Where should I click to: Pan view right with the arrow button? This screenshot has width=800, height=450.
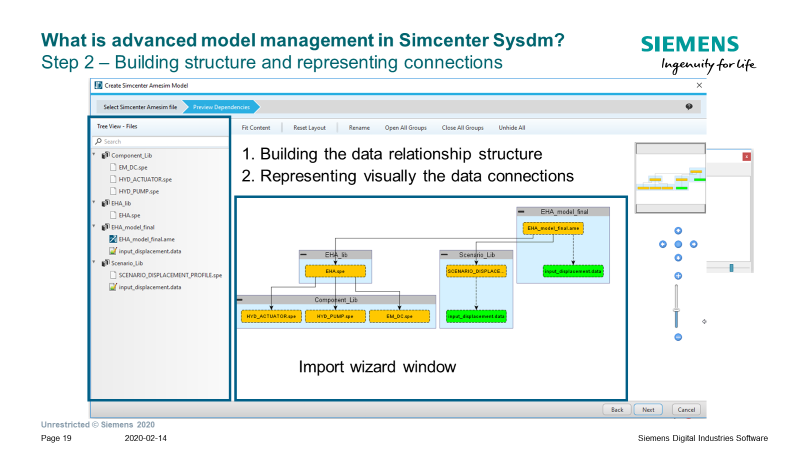[x=694, y=244]
